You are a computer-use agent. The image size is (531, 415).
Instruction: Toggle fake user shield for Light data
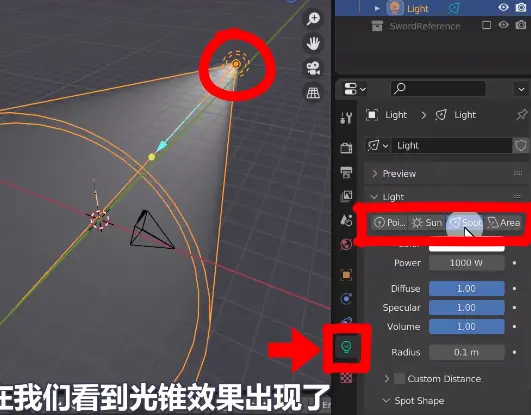(x=521, y=146)
